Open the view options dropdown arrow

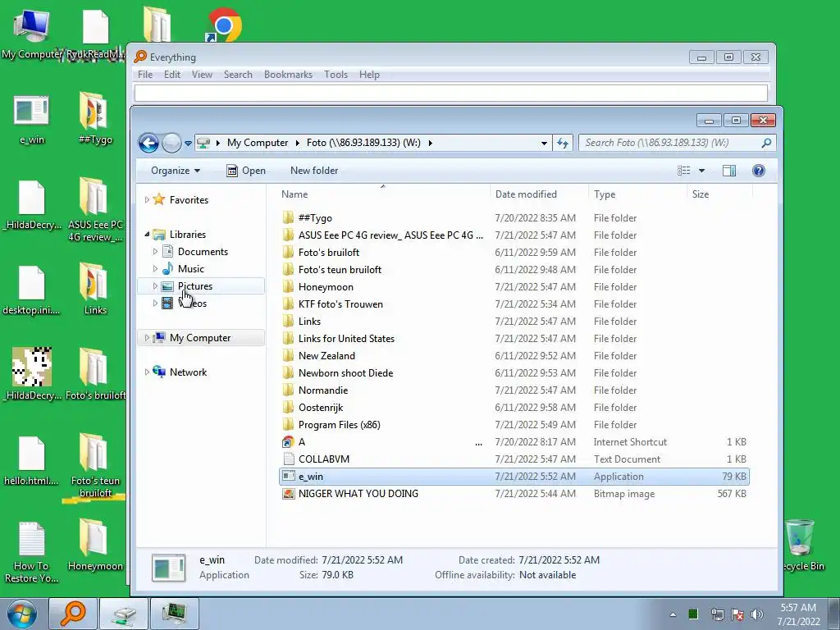[702, 171]
